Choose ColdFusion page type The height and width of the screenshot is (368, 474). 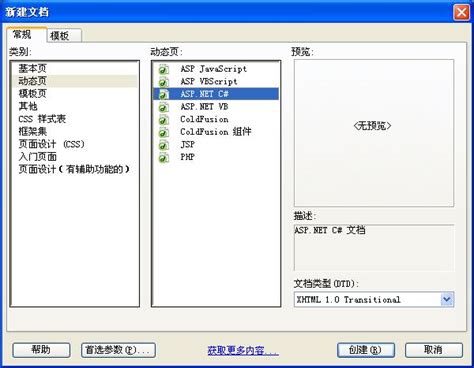(x=216, y=119)
